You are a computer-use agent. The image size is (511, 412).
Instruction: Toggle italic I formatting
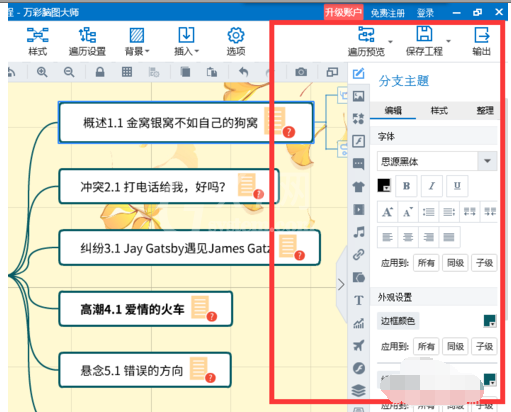tap(432, 186)
